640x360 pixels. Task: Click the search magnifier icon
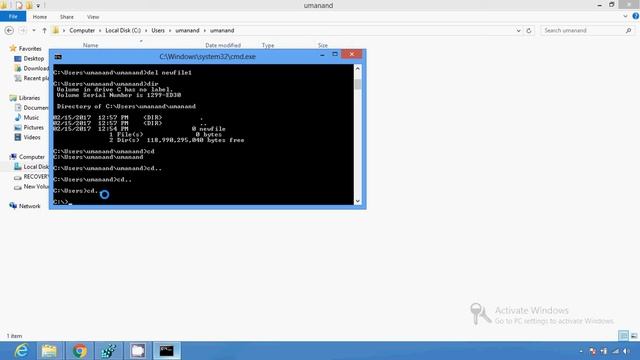[x=629, y=31]
